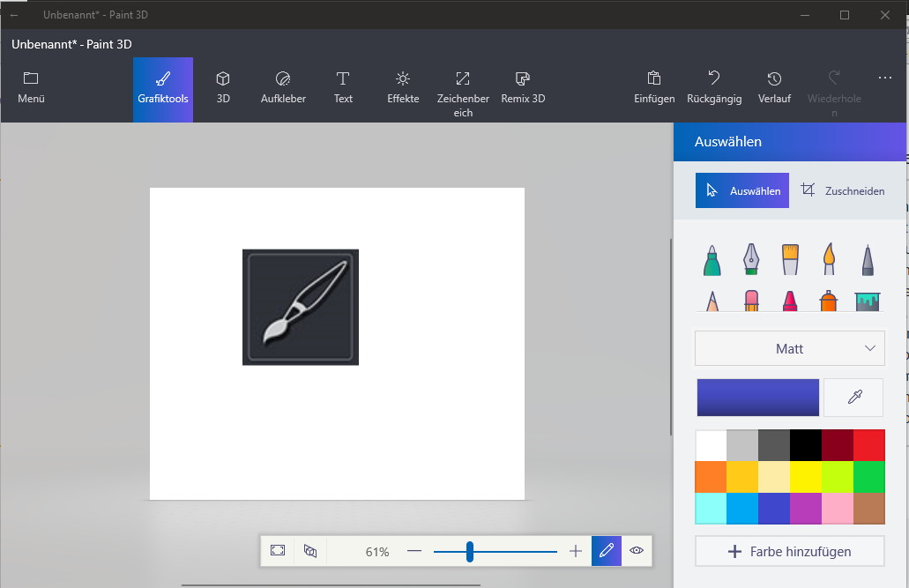This screenshot has width=909, height=588.
Task: Pick a color with the eyedropper
Action: [x=854, y=398]
